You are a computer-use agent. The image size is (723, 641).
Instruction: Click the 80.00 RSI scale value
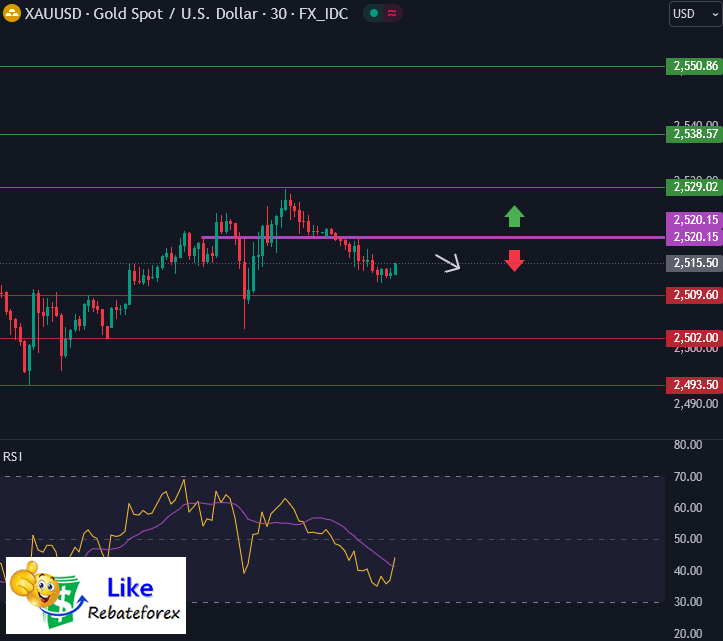coord(688,445)
